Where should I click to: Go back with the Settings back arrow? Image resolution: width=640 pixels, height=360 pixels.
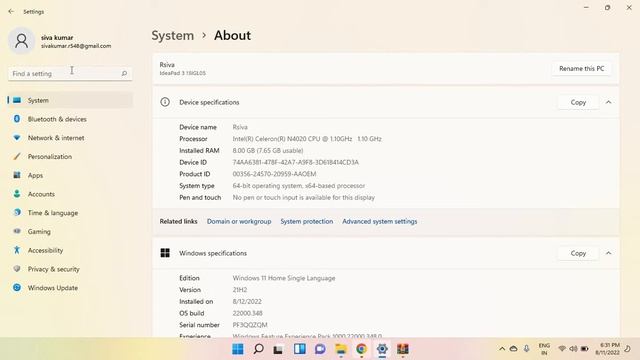pos(11,11)
